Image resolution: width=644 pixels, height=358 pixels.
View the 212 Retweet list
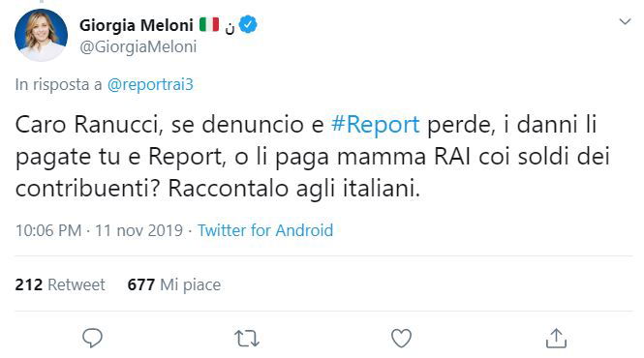click(60, 284)
